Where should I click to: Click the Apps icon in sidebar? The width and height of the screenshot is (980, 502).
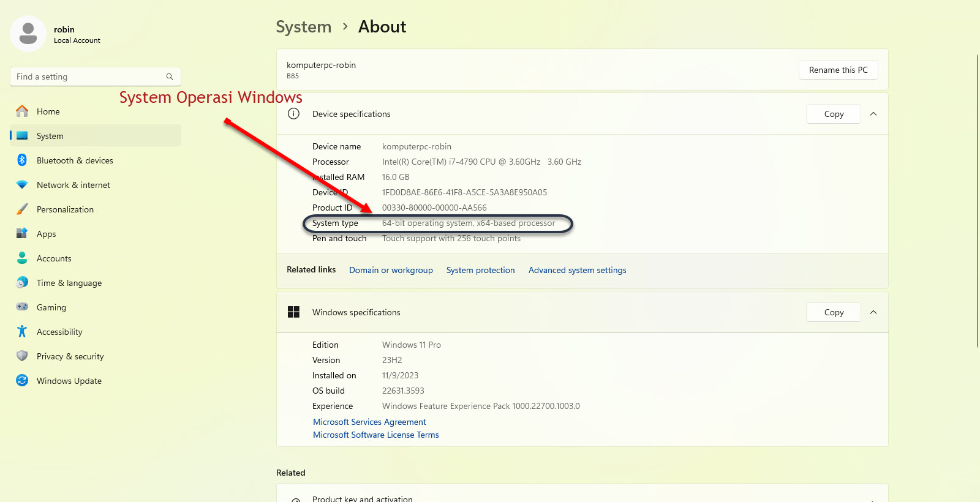(x=22, y=233)
